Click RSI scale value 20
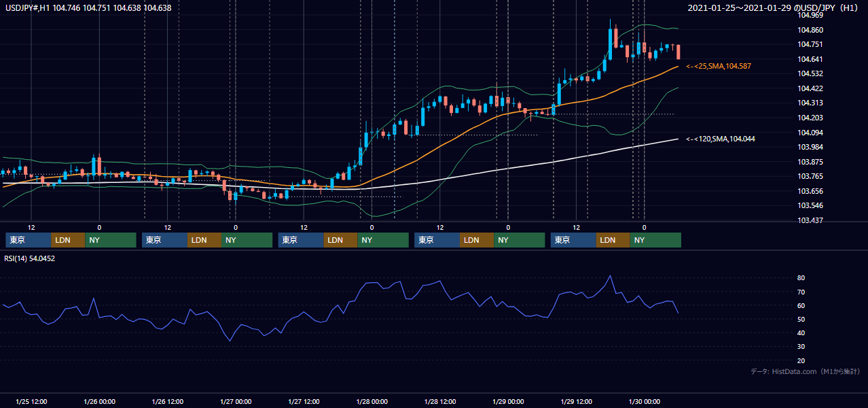The image size is (868, 408). (x=801, y=360)
